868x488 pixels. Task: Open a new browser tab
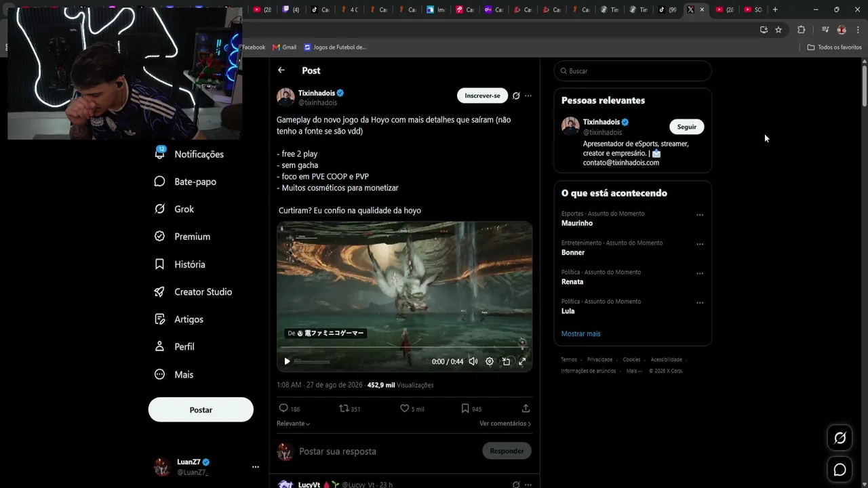click(775, 9)
